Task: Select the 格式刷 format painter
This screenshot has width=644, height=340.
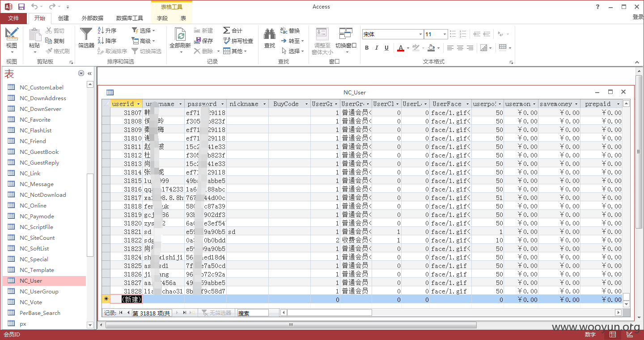Action: 58,51
